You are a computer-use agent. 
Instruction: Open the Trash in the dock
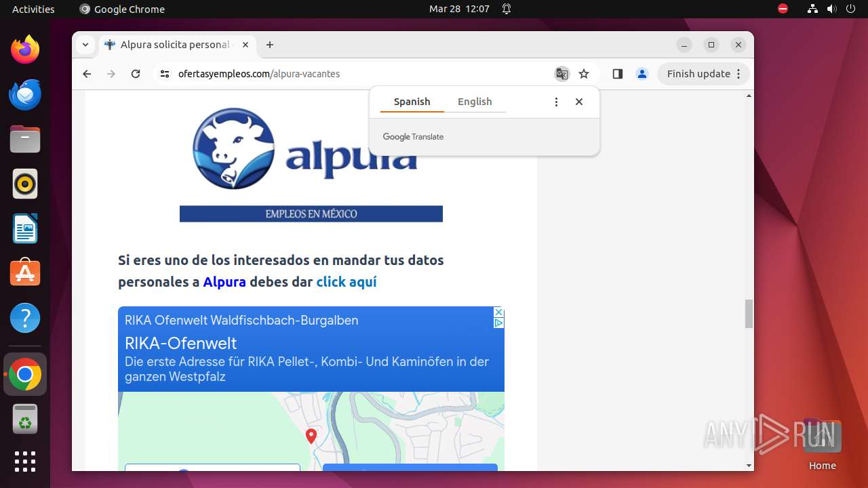pos(25,419)
